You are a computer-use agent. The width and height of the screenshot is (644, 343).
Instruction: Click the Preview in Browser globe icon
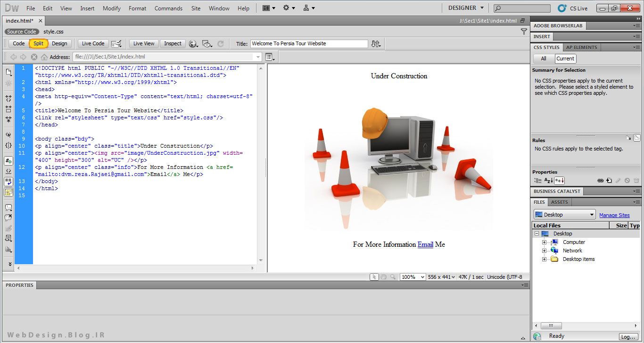click(x=193, y=44)
